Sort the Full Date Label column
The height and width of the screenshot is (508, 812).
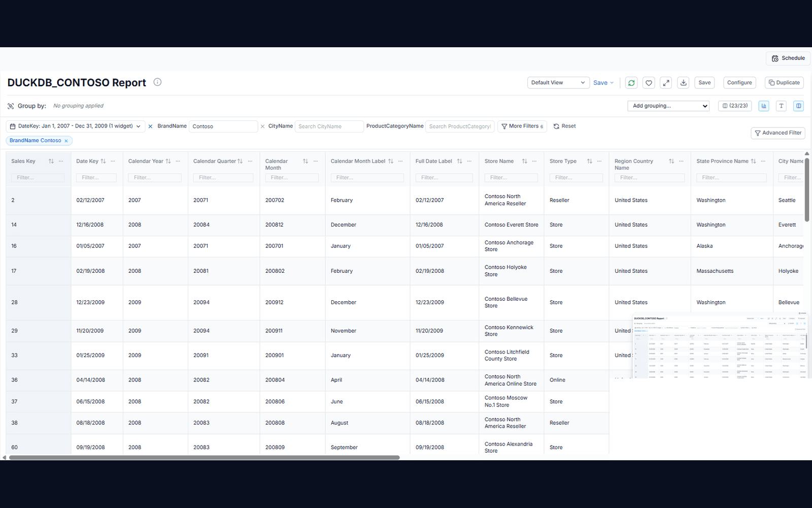tap(459, 161)
